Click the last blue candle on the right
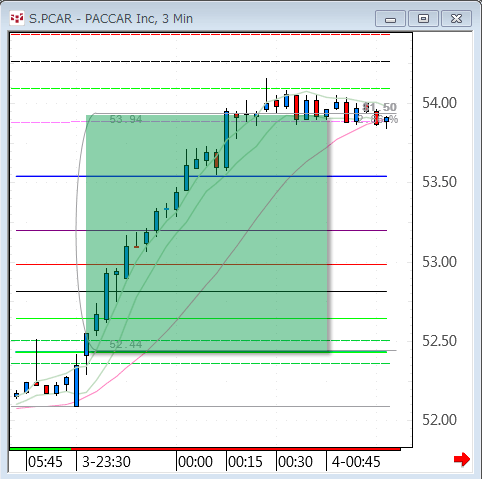This screenshot has height=479, width=482. [386, 119]
